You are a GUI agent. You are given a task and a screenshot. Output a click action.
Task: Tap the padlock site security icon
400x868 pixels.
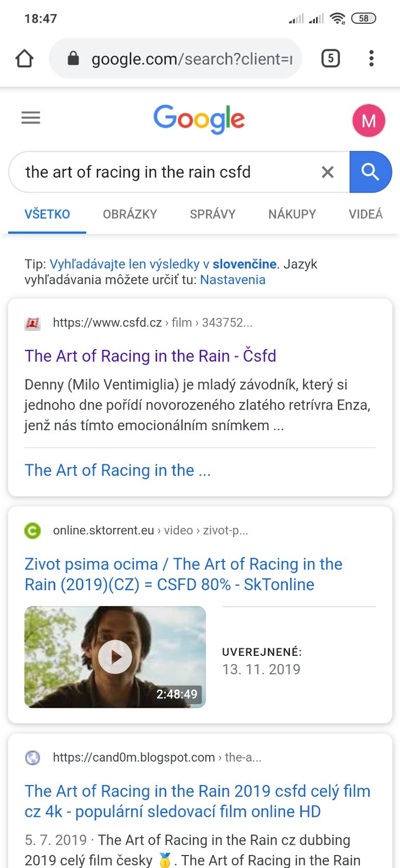(73, 59)
